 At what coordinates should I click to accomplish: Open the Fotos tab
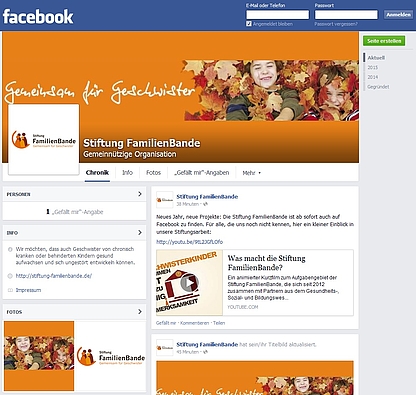(x=153, y=173)
